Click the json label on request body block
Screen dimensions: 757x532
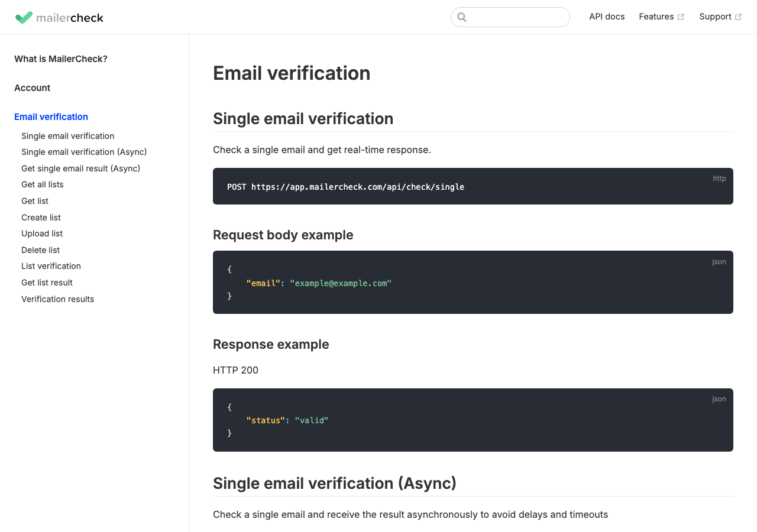point(719,262)
